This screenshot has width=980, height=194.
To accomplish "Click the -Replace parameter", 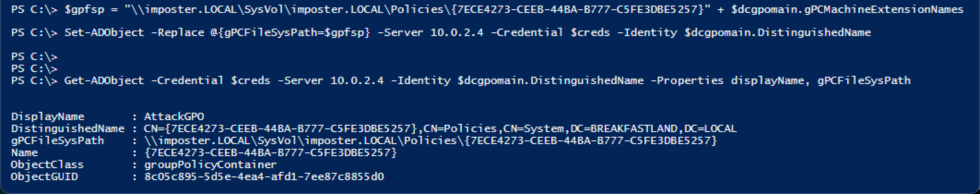I will coord(177,32).
